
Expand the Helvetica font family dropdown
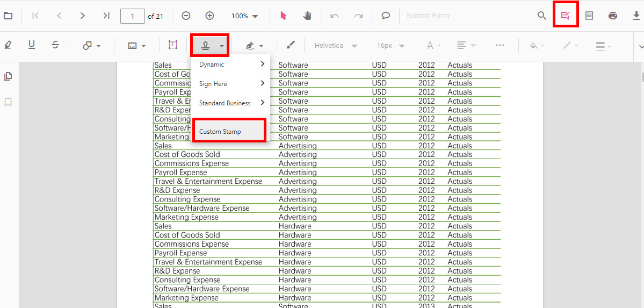click(x=336, y=46)
